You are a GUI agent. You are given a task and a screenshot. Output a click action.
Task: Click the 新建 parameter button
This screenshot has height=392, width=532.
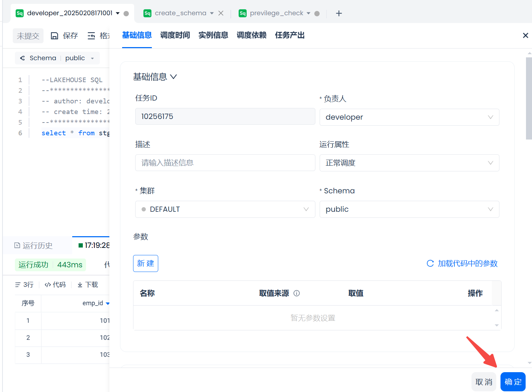click(145, 263)
